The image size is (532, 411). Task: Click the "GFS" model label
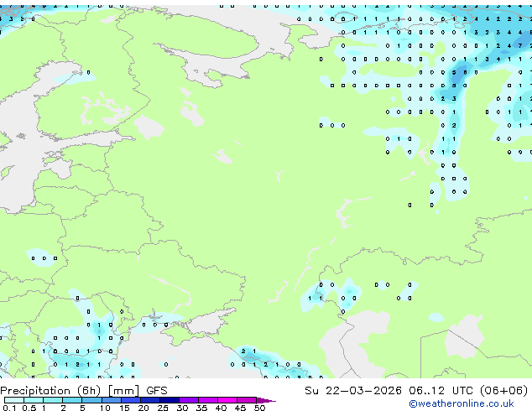(x=157, y=391)
